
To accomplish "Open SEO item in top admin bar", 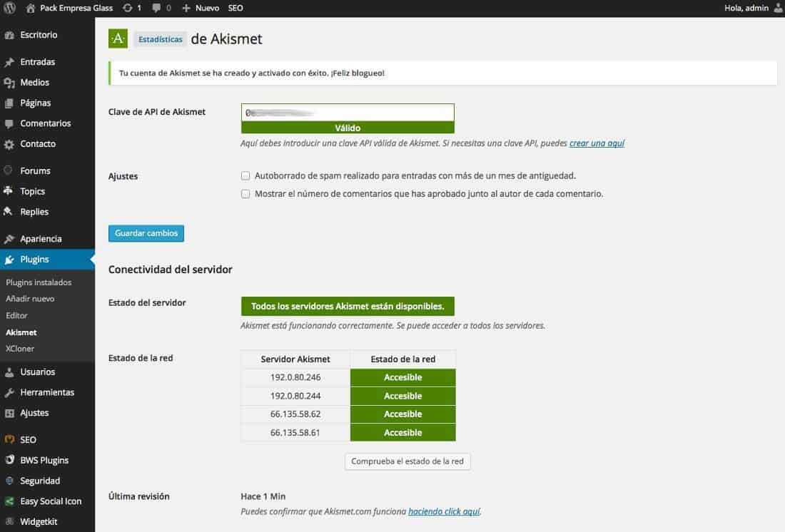I will pyautogui.click(x=235, y=8).
